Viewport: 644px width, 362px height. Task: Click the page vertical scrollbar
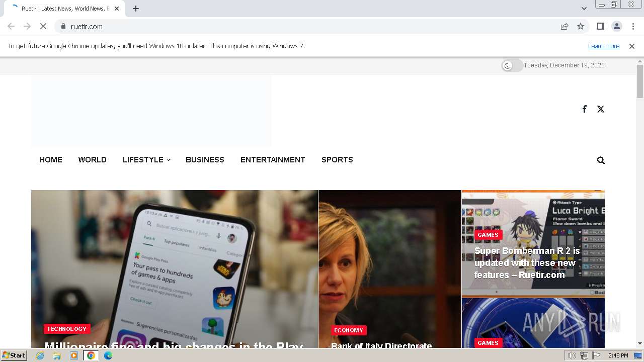click(x=640, y=80)
